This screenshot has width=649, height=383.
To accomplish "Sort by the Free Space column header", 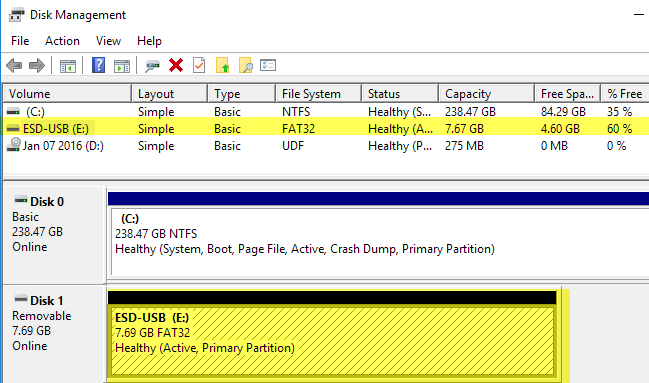I will (567, 94).
